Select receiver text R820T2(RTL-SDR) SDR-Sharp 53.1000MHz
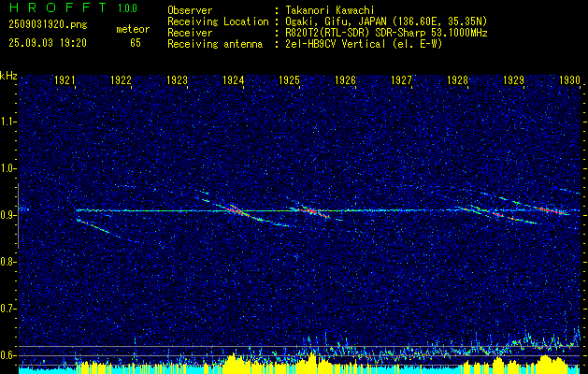The image size is (588, 374). tap(385, 33)
